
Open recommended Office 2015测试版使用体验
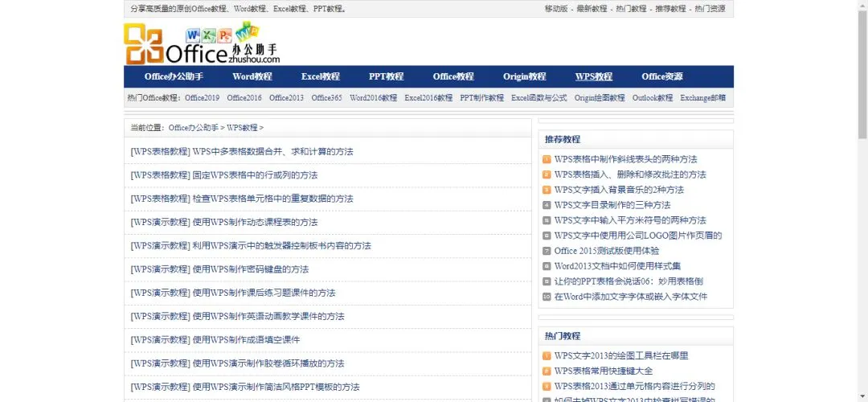tap(607, 251)
